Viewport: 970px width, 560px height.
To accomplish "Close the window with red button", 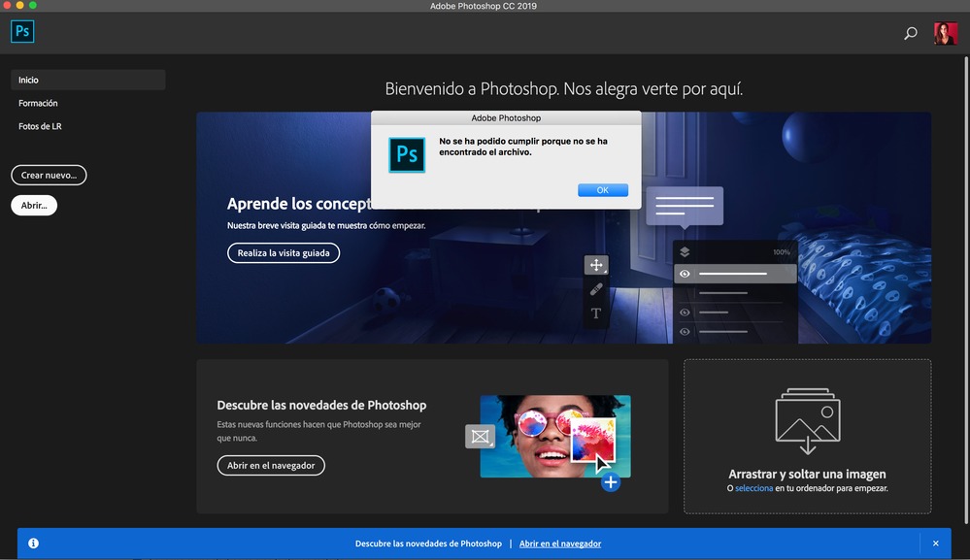I will click(x=7, y=5).
